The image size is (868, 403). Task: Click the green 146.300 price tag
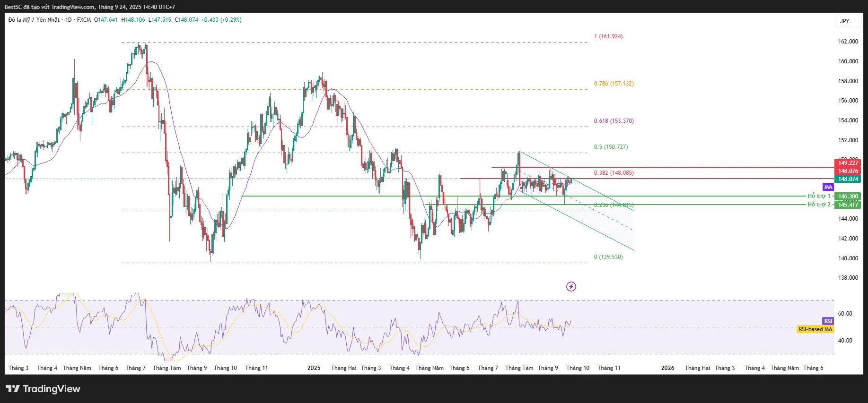point(848,197)
